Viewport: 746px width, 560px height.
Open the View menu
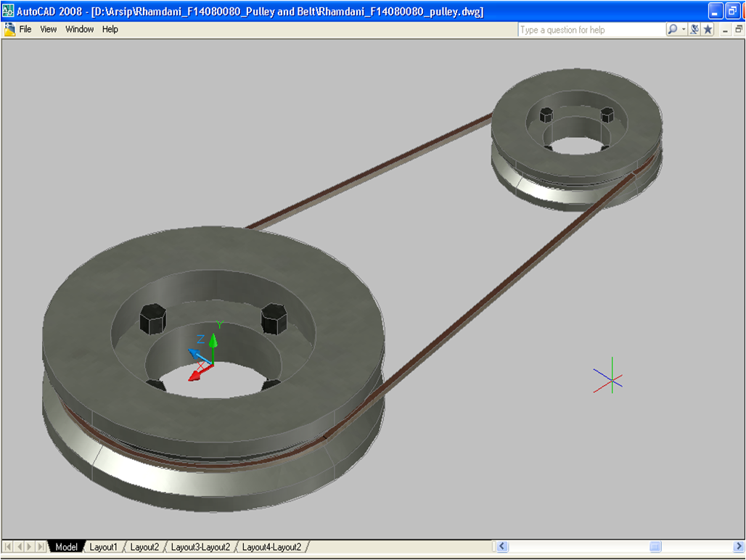(48, 30)
